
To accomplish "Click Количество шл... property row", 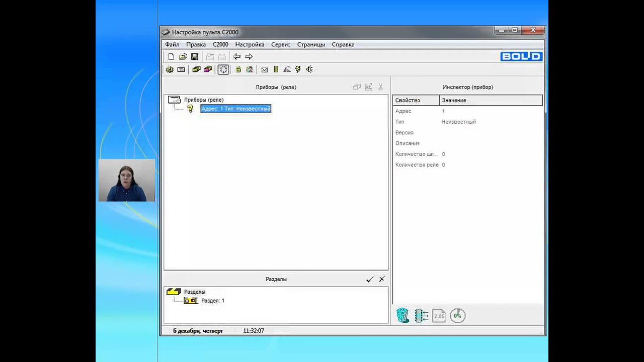I will (x=468, y=154).
